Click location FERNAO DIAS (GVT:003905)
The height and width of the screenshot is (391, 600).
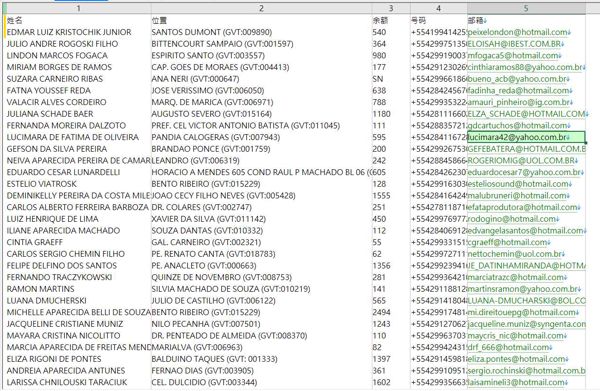pyautogui.click(x=202, y=371)
